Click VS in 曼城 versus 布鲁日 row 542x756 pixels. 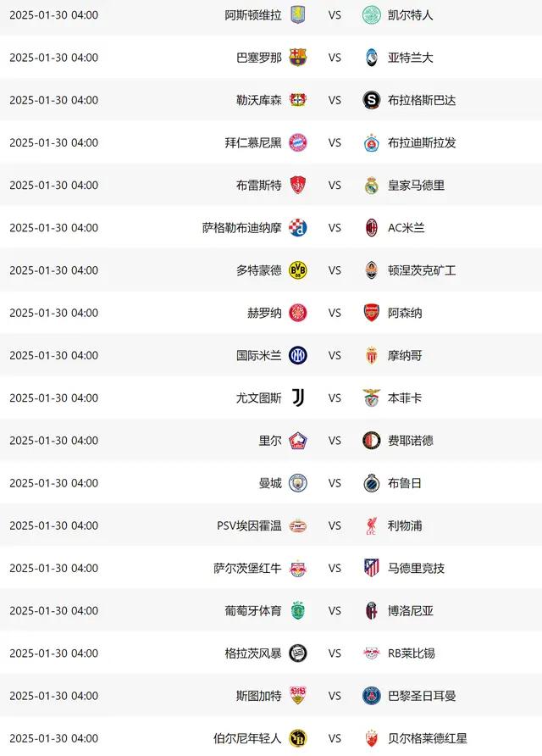point(335,483)
